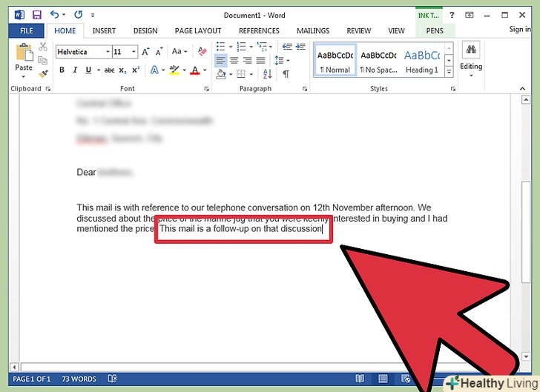Undo the last action

tap(54, 15)
